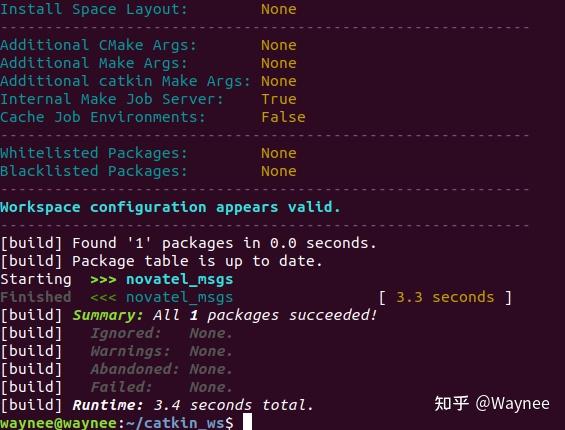The height and width of the screenshot is (430, 565).
Task: Click 'Workspace configuration appears valid.' message
Action: click(170, 208)
